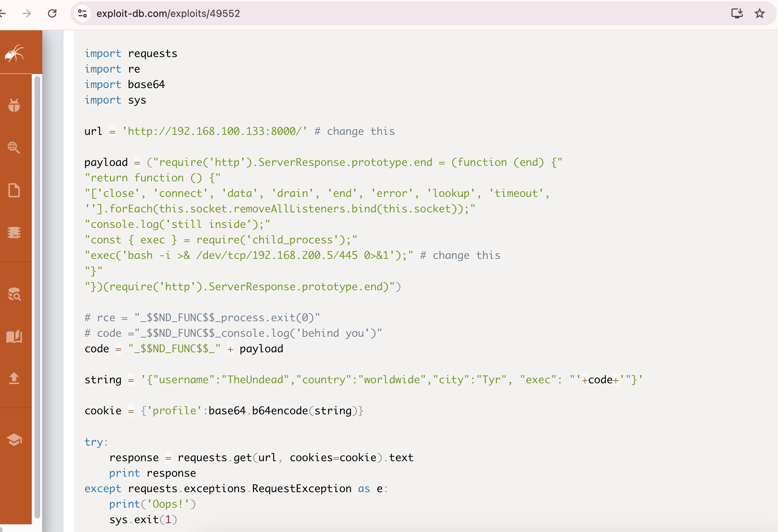Click the closing ServerResponse.prototype.end)") line

tap(243, 287)
